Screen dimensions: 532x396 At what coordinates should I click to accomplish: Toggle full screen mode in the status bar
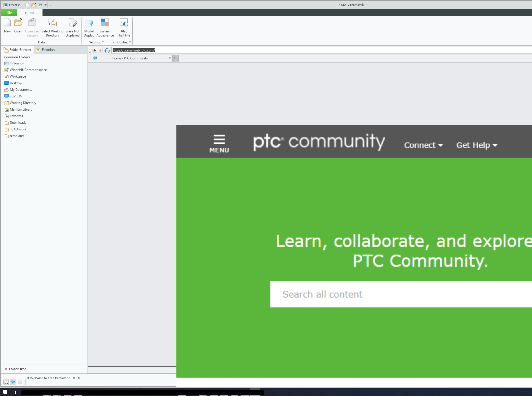point(20,382)
